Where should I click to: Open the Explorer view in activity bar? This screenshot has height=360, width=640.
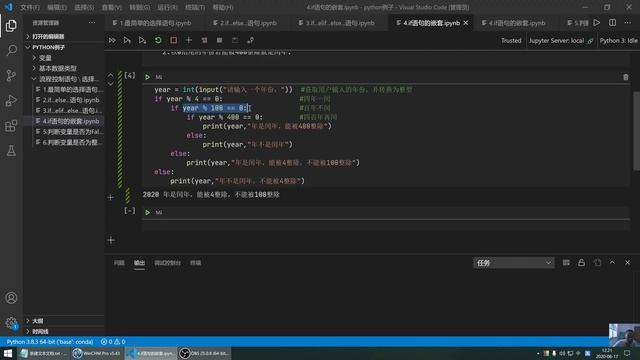(x=11, y=26)
